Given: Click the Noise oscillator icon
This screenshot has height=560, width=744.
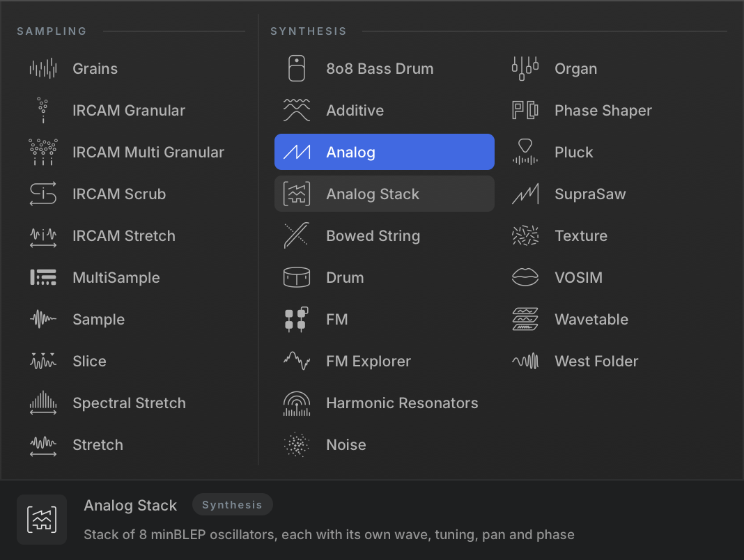Looking at the screenshot, I should (x=297, y=444).
